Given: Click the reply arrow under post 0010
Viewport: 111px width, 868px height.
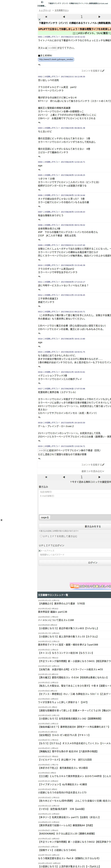Looking at the screenshot, I should [39, 277].
